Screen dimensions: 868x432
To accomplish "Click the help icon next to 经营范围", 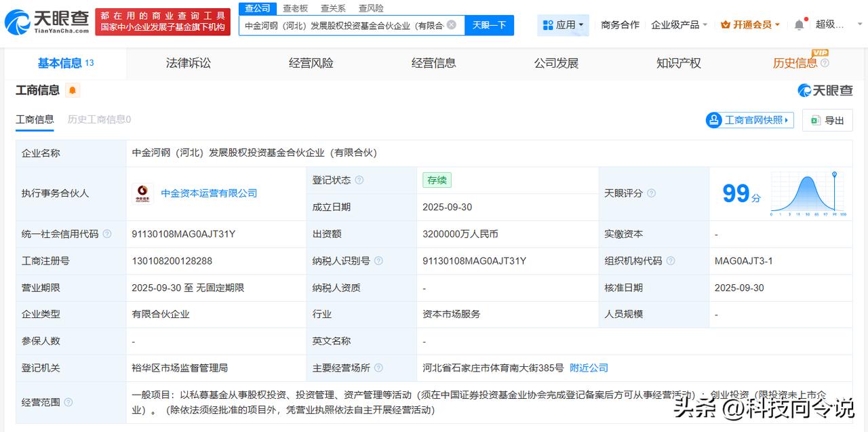I will 68,403.
